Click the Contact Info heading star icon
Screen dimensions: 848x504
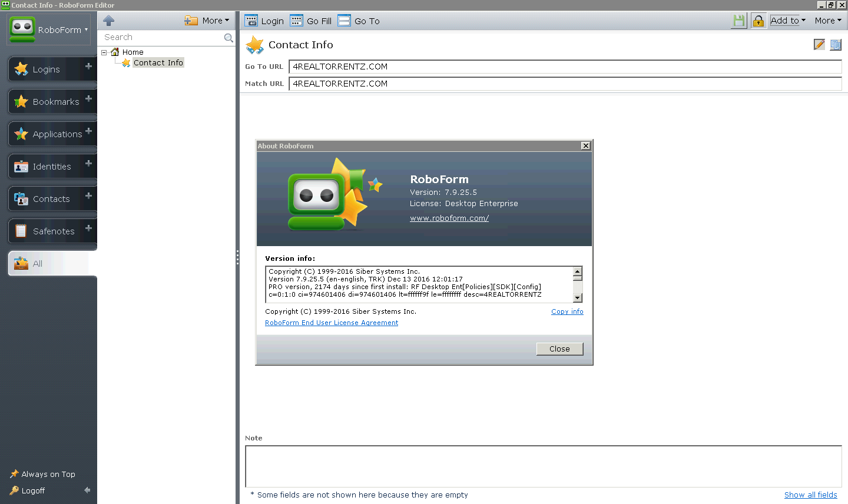click(x=255, y=45)
